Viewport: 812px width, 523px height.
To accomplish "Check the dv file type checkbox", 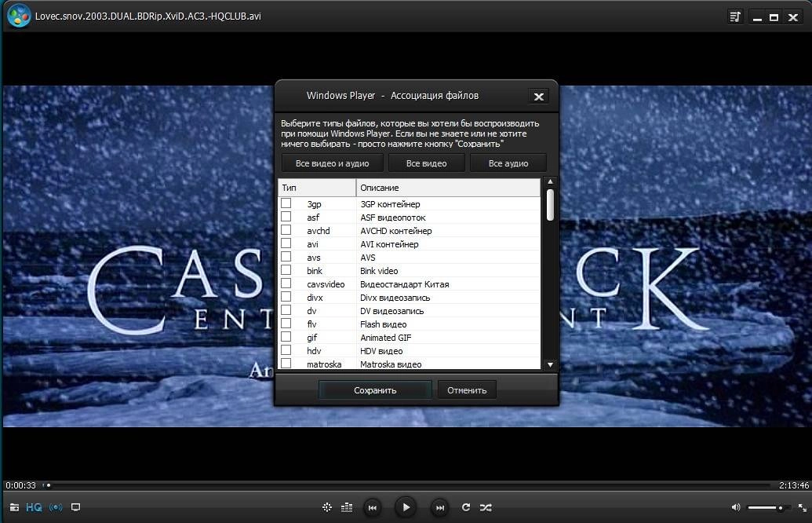I will click(x=286, y=310).
